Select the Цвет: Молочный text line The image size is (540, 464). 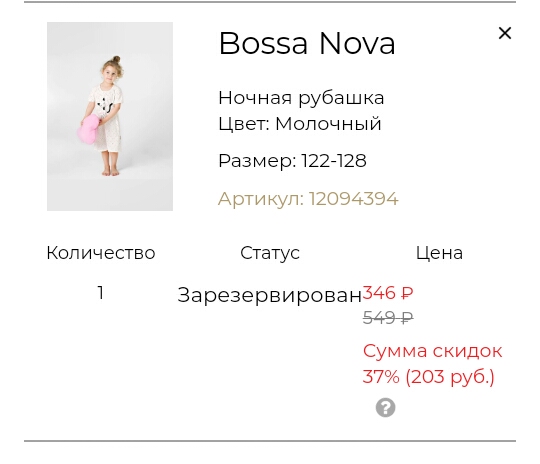tap(300, 124)
